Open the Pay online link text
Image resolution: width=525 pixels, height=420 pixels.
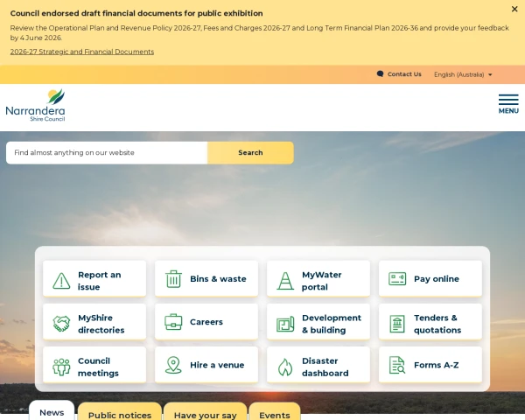437,278
